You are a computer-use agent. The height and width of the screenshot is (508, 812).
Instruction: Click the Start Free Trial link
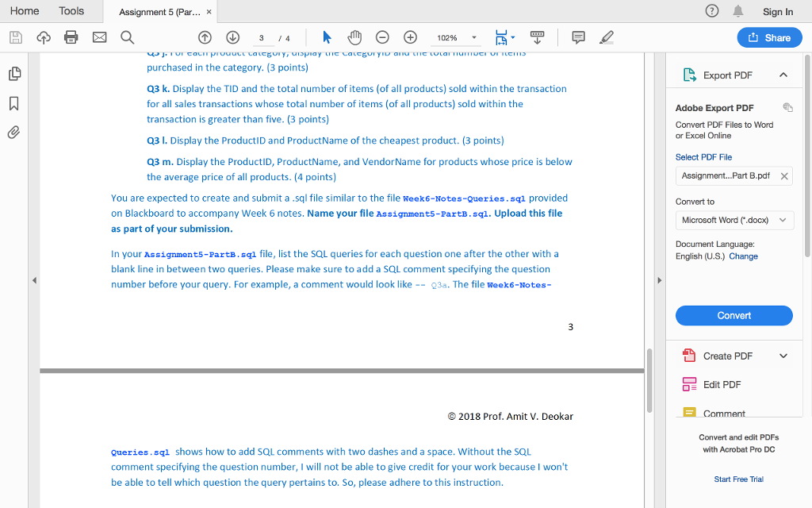click(739, 479)
